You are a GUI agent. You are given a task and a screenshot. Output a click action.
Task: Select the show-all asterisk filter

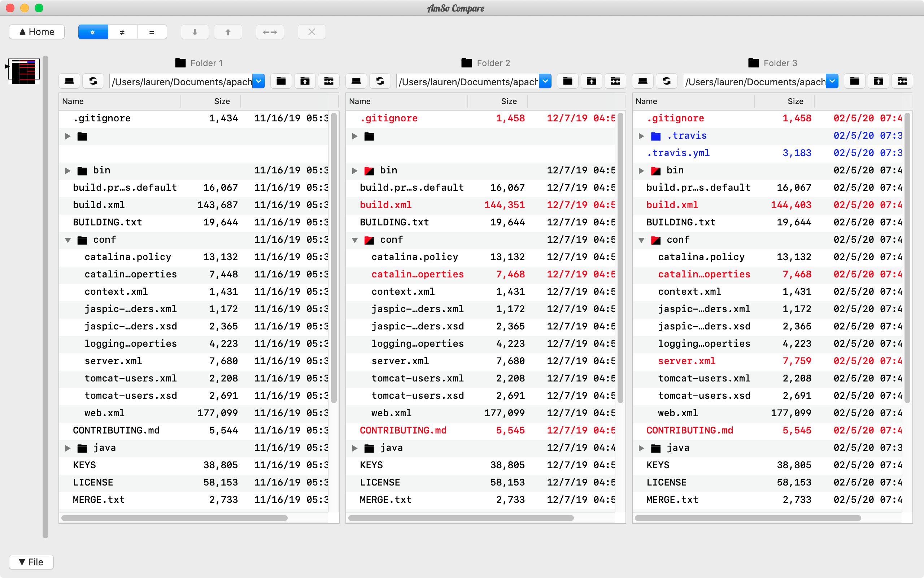93,32
